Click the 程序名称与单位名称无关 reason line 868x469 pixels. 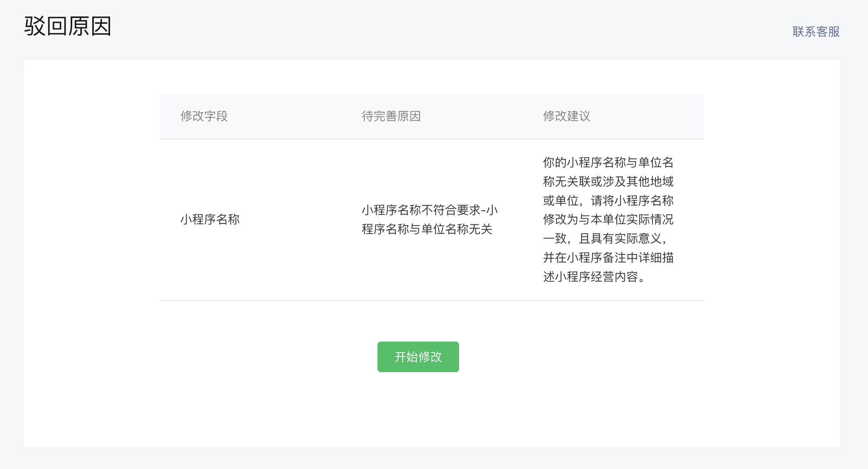427,229
